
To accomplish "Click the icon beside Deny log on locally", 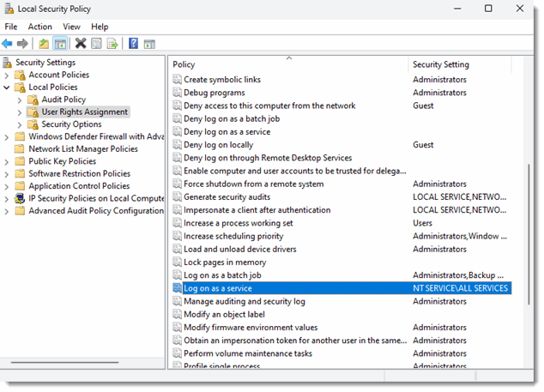I will tap(177, 145).
